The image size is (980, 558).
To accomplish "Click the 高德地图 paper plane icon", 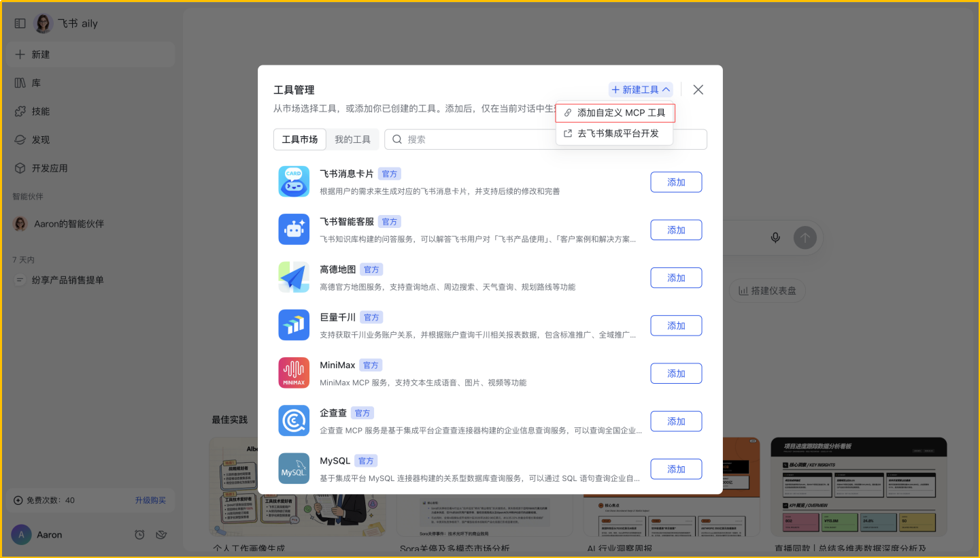I will [294, 277].
